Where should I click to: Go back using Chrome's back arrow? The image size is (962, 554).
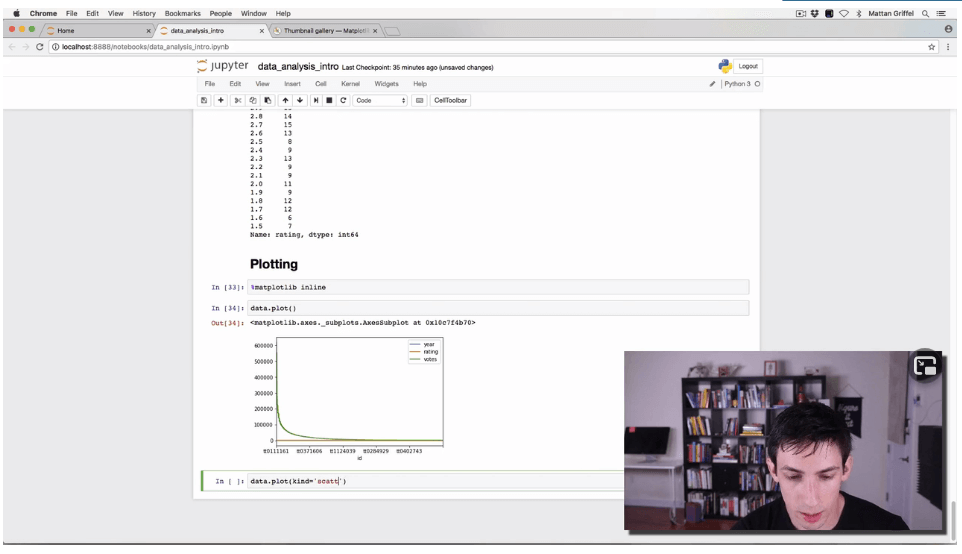pos(12,47)
